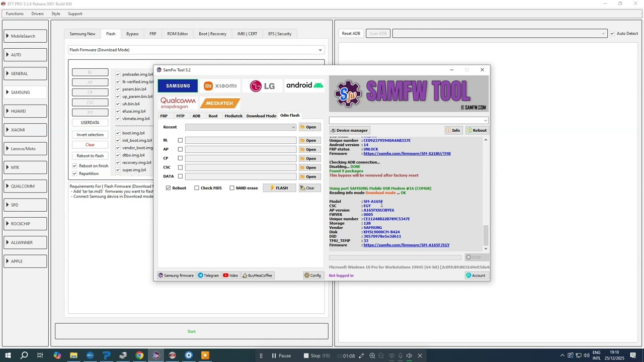The width and height of the screenshot is (644, 362).
Task: Select the Xiaomi brand logo
Action: coord(220,85)
